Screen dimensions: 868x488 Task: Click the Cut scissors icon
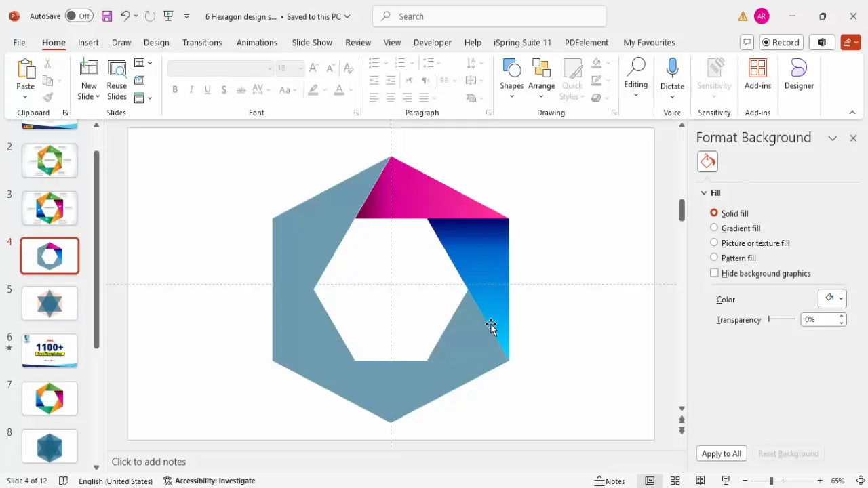(47, 63)
